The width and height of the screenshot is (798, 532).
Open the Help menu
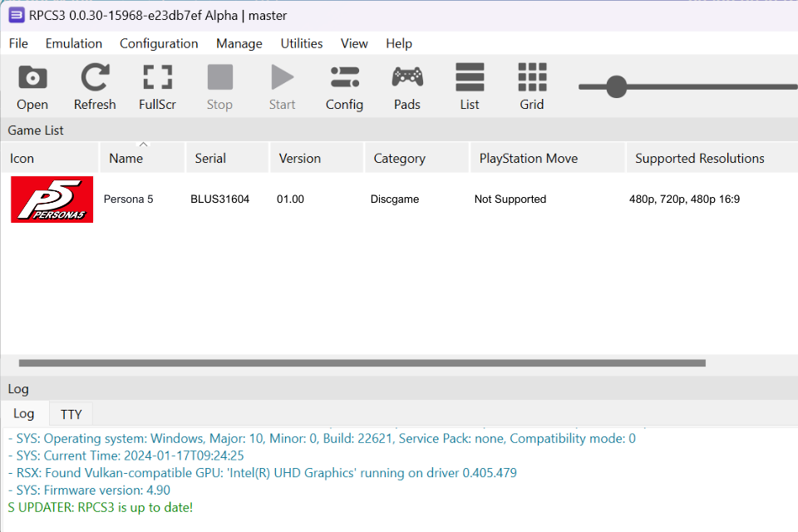399,44
